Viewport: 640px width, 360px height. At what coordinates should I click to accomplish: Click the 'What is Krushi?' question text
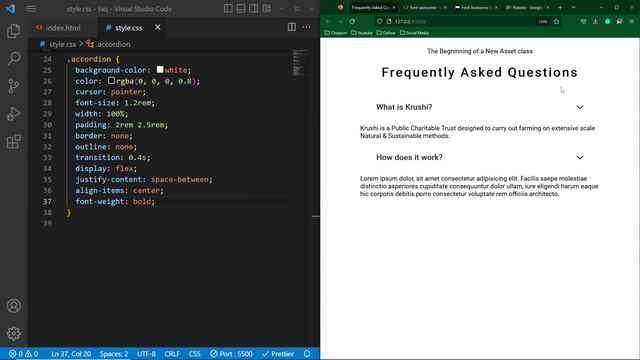(x=404, y=107)
